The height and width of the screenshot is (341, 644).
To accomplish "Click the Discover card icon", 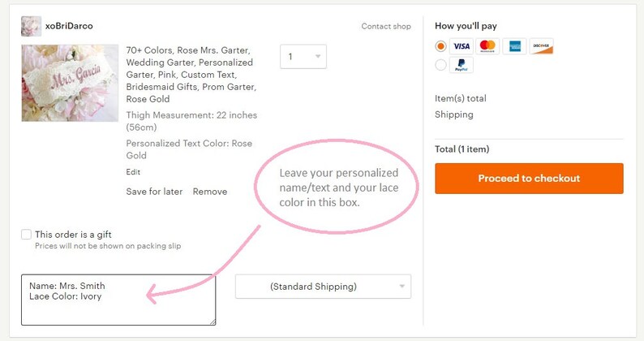I will point(541,46).
